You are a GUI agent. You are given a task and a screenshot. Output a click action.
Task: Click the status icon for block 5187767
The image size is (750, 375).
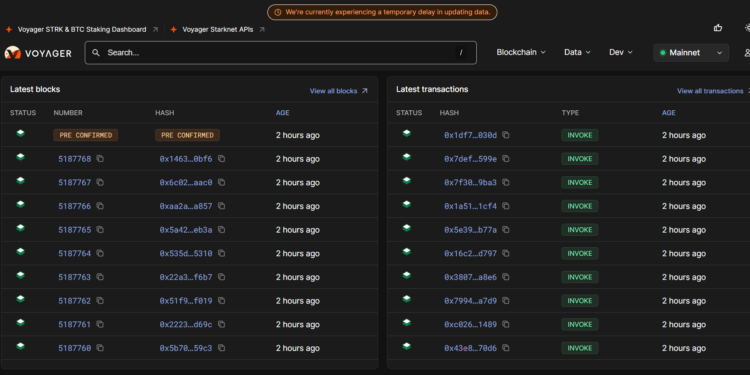[21, 180]
